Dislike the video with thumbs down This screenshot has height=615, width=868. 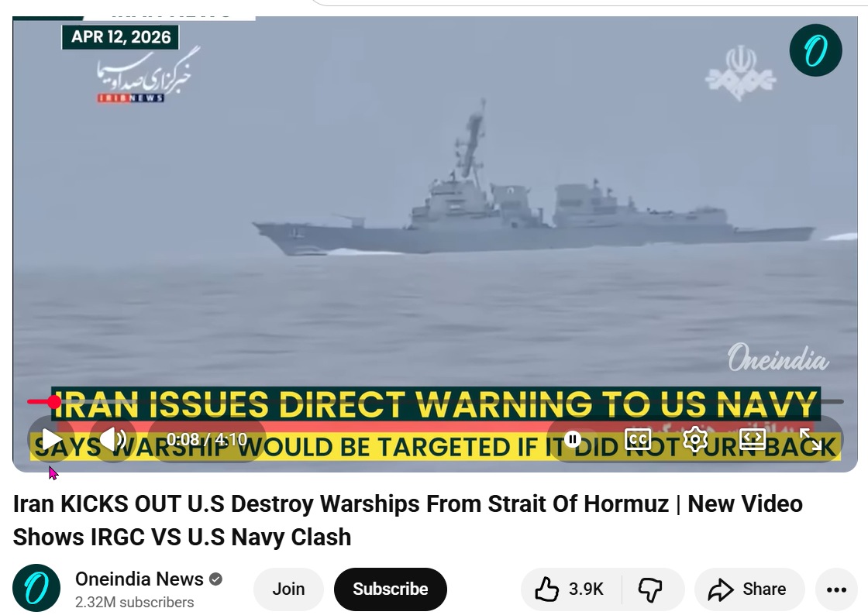(652, 589)
